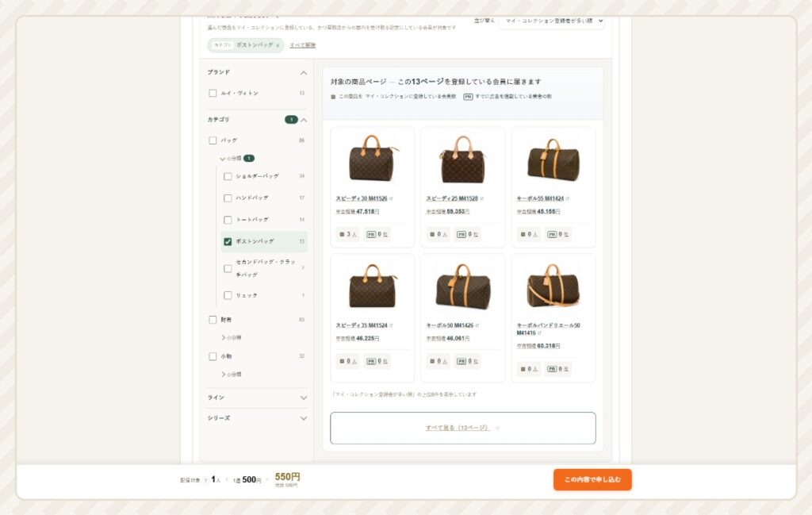Collapse the カテゴリ filter section
Viewport: 812px width, 515px height.
pyautogui.click(x=304, y=120)
